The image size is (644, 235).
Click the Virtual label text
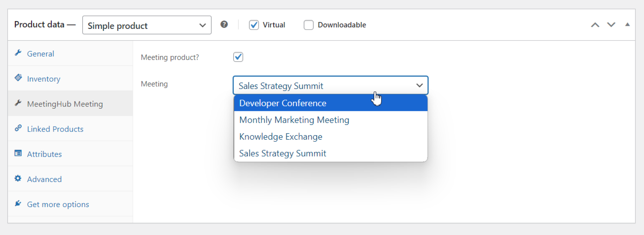(x=274, y=25)
